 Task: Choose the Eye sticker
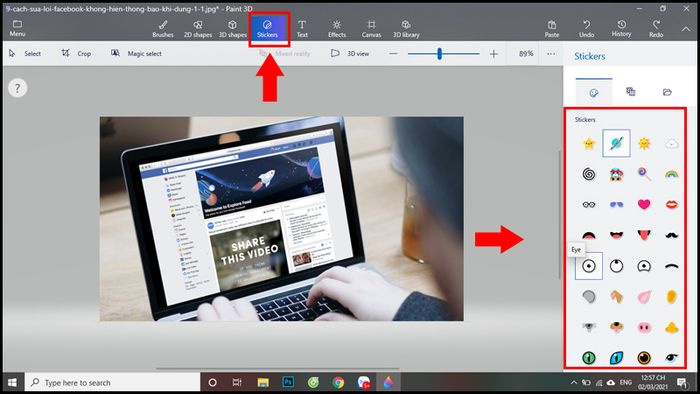589,266
